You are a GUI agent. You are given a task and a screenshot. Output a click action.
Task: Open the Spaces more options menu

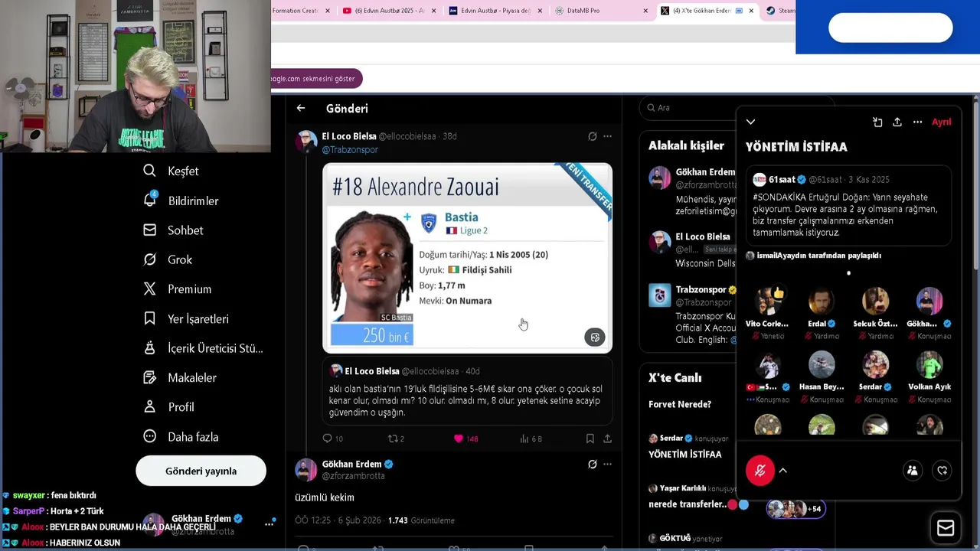(x=917, y=122)
